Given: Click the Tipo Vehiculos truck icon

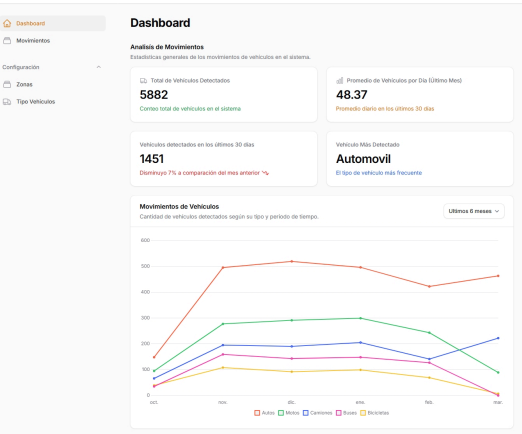Looking at the screenshot, I should [x=7, y=102].
